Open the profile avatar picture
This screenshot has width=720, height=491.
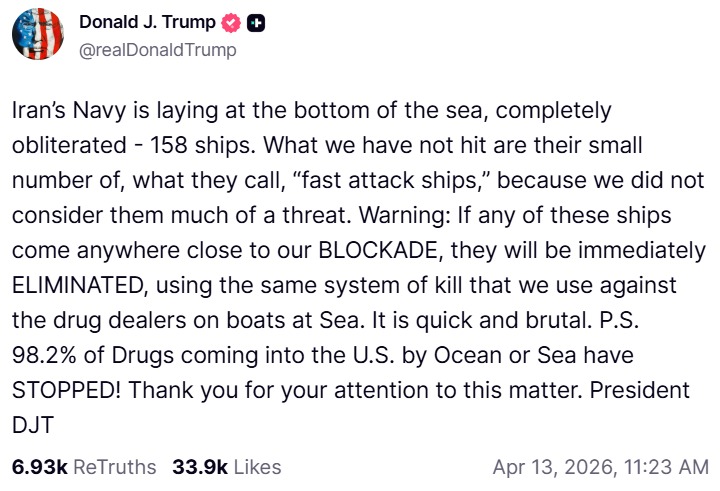coord(39,34)
